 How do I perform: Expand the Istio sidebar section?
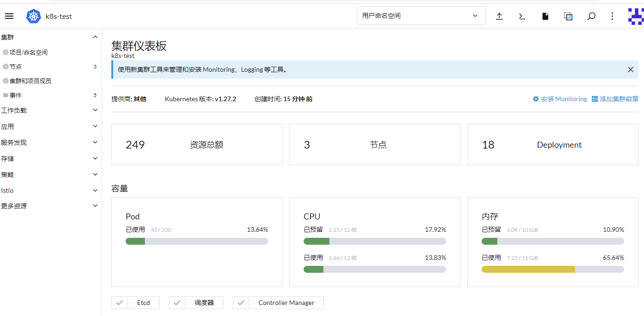click(x=95, y=190)
